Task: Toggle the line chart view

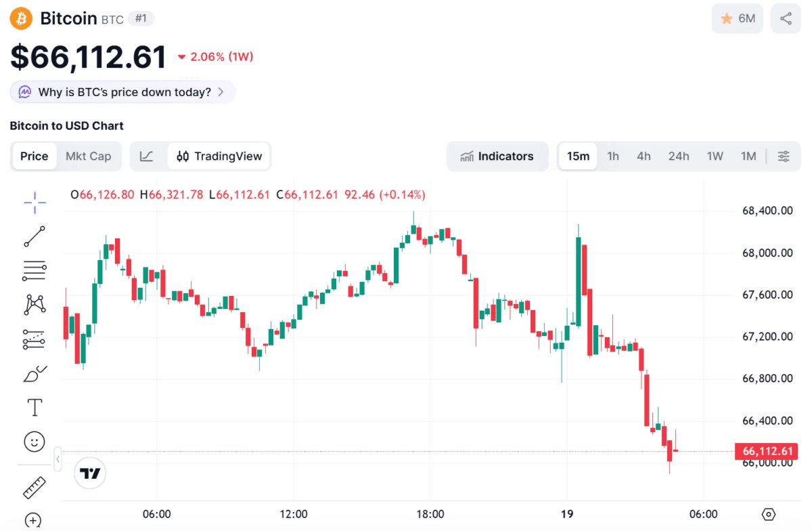Action: coord(147,156)
